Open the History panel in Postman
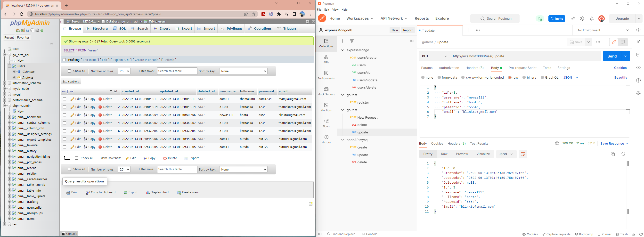The width and height of the screenshot is (644, 237). 326,139
